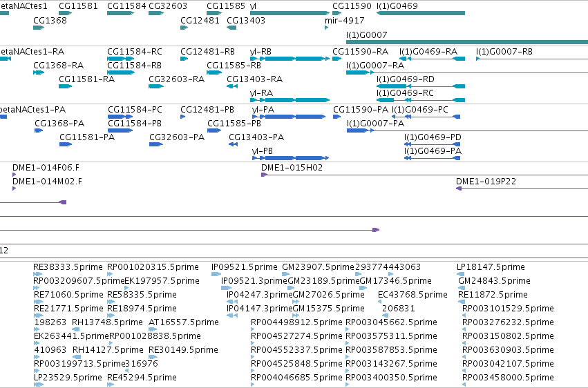Click protein CG11581-PA
The height and width of the screenshot is (388, 588).
pyautogui.click(x=87, y=137)
